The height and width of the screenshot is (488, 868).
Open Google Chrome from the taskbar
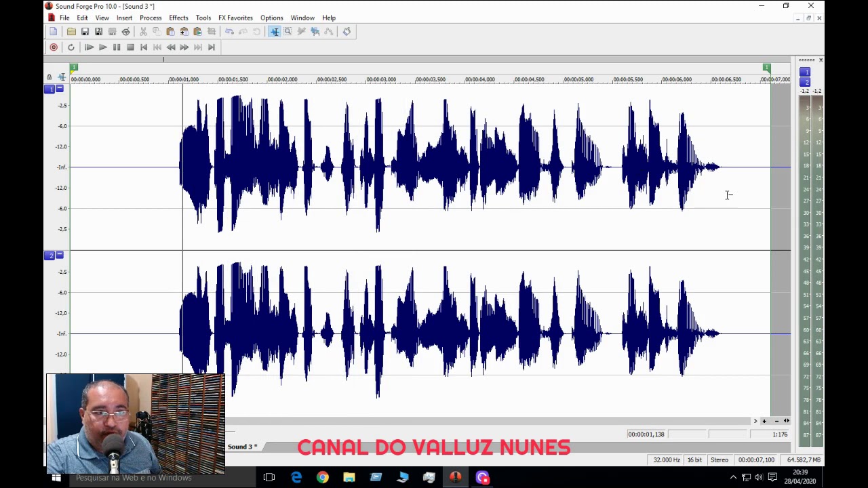323,478
